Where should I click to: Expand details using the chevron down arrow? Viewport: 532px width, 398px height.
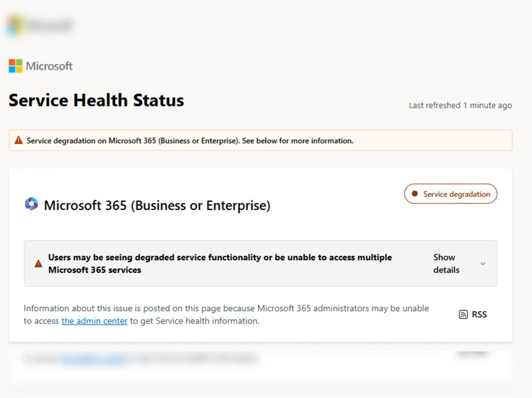coord(483,264)
